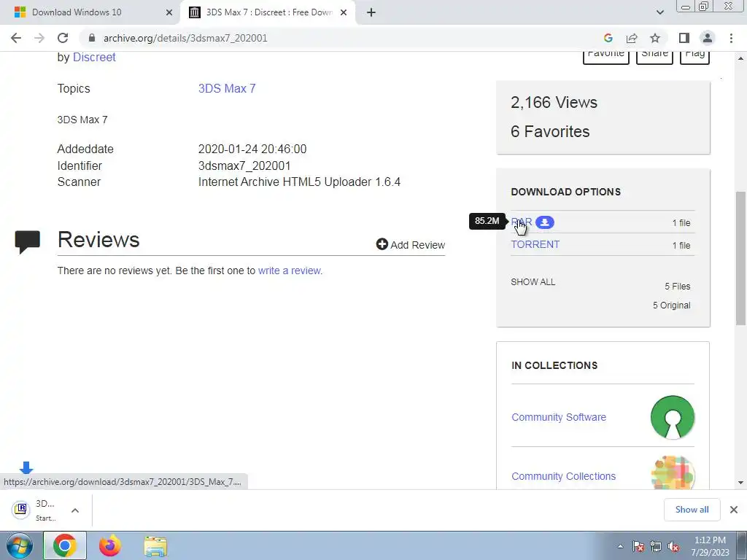Open the Discreet author link
The width and height of the screenshot is (747, 560).
tap(94, 57)
